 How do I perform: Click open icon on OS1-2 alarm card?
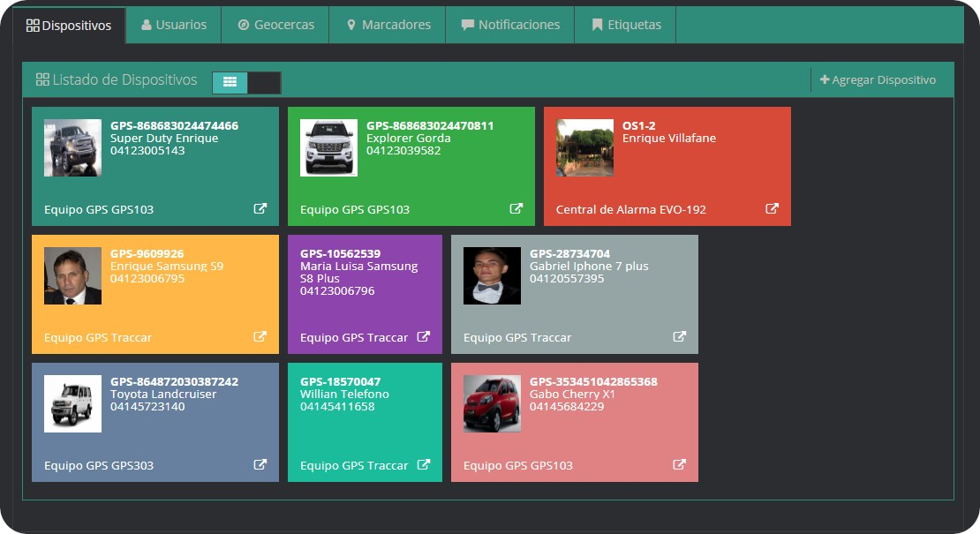tap(773, 209)
